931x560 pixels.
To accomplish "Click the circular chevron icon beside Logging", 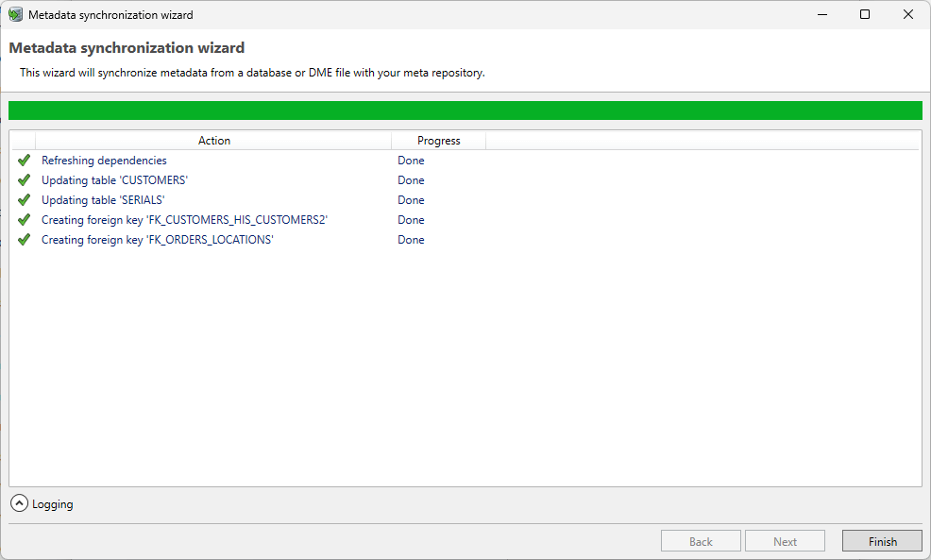I will 18,503.
